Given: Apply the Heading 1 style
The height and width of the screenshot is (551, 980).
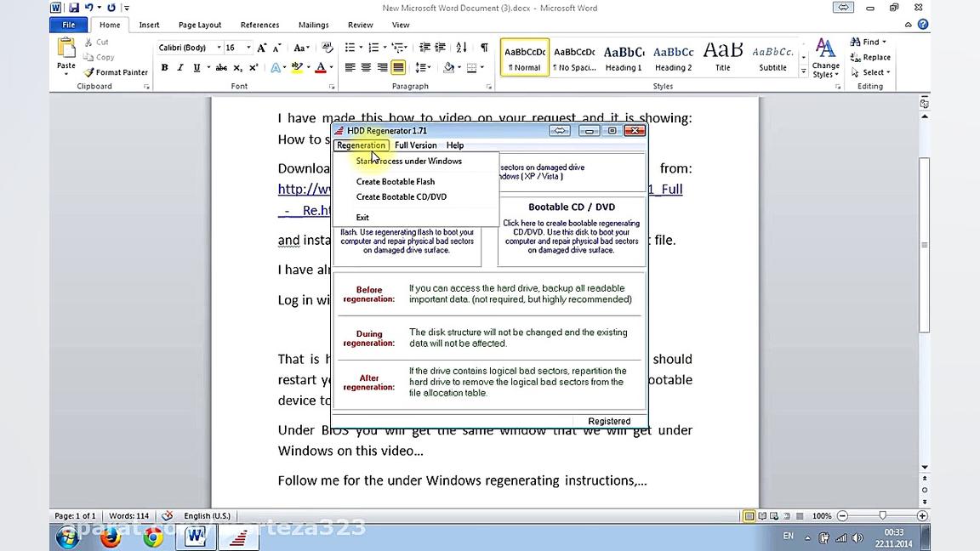Looking at the screenshot, I should (623, 57).
